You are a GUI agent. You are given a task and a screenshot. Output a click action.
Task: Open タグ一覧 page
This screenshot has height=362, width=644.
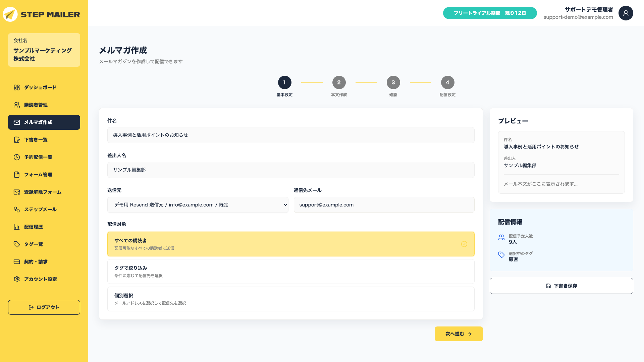coord(44,244)
